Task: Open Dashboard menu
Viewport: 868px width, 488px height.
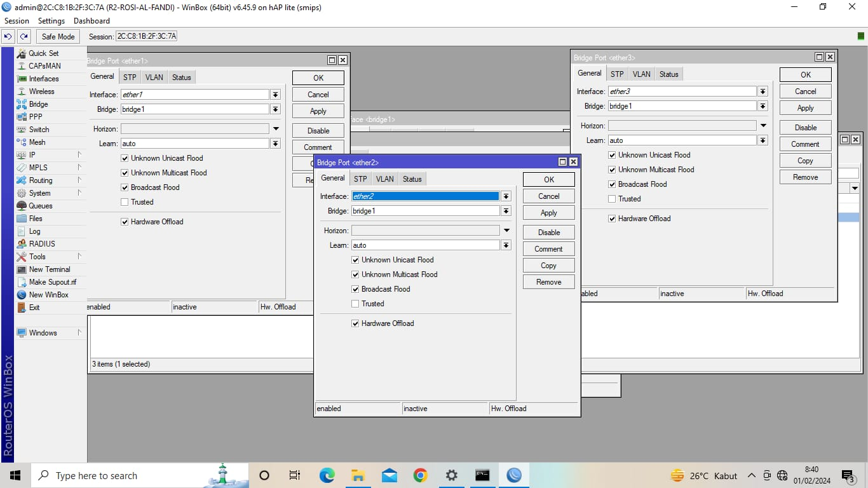Action: pos(92,21)
